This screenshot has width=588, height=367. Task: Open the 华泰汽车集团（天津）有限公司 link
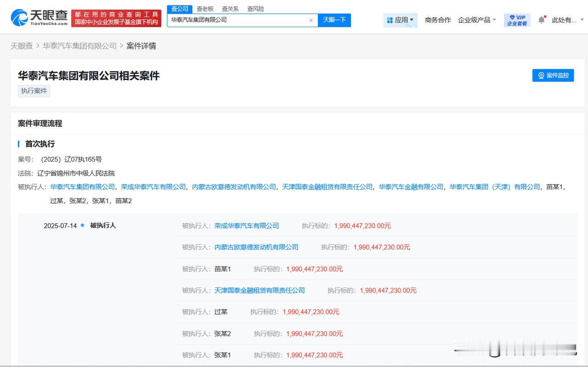[x=495, y=187]
